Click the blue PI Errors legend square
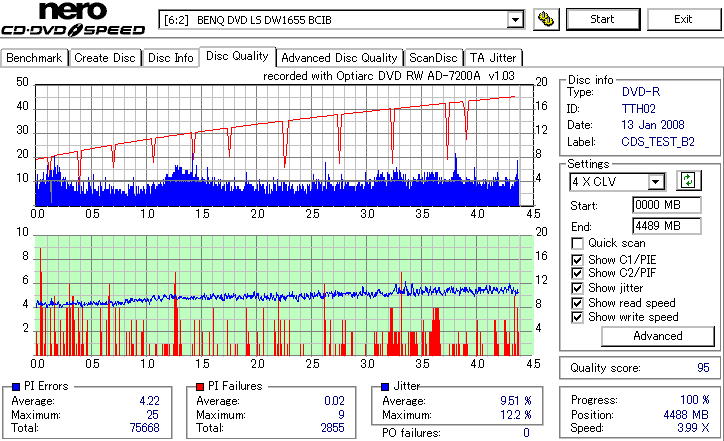 (16, 387)
